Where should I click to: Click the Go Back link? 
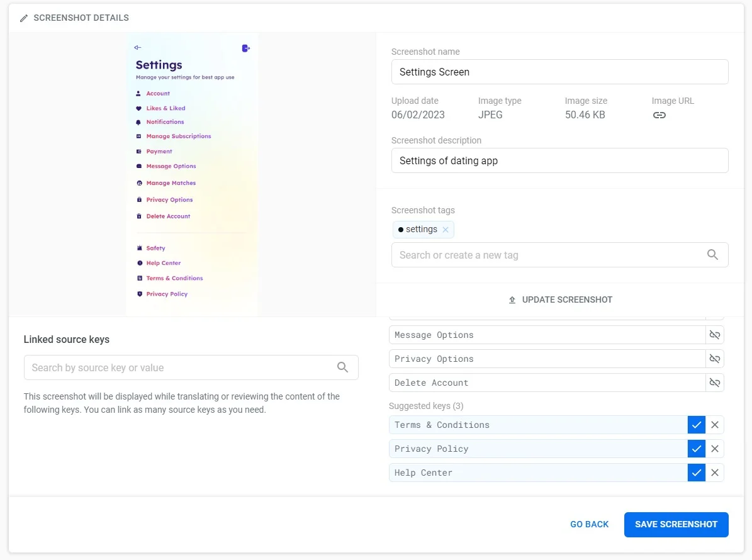pyautogui.click(x=589, y=524)
